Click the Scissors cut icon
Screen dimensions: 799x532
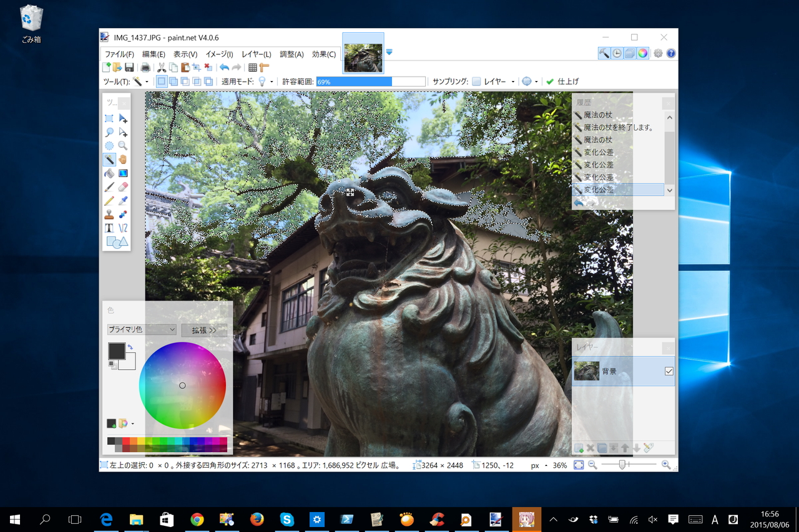tap(162, 67)
